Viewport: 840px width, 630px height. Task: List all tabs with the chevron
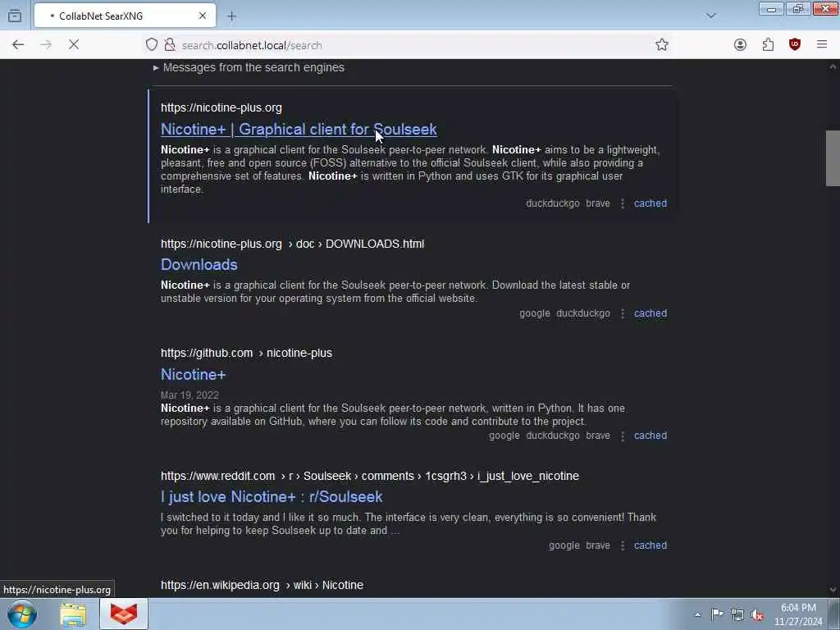[711, 16]
